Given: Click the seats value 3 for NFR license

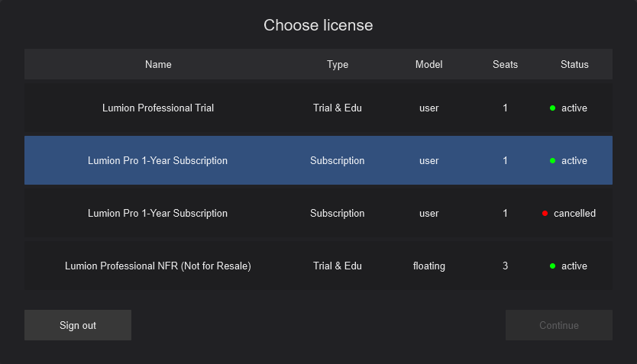Looking at the screenshot, I should (x=505, y=266).
